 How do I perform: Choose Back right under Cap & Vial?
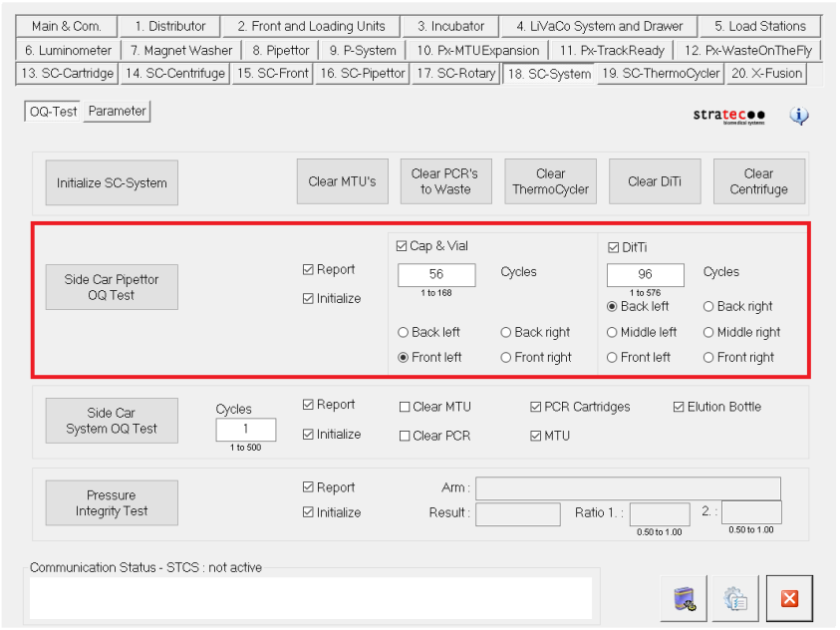coord(507,332)
